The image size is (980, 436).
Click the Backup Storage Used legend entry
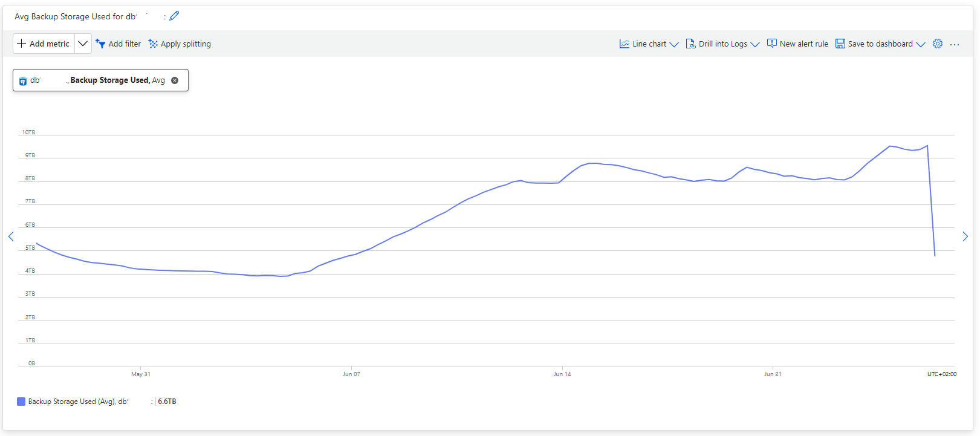[78, 402]
